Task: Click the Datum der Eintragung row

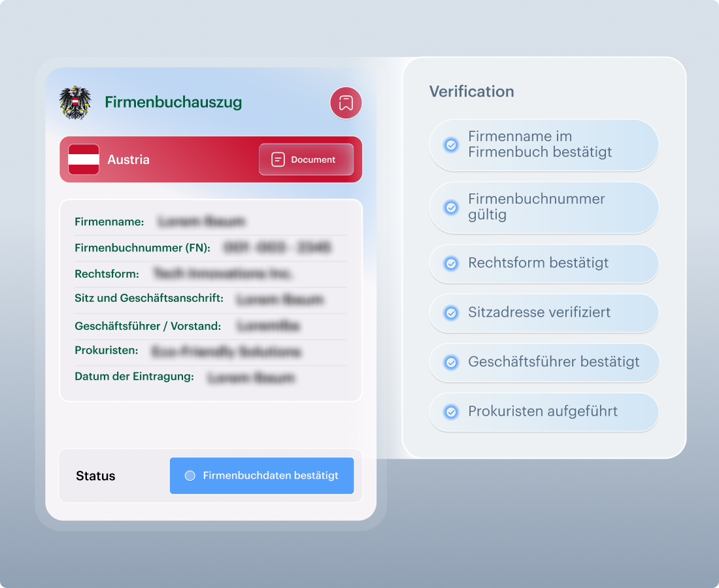Action: point(210,377)
